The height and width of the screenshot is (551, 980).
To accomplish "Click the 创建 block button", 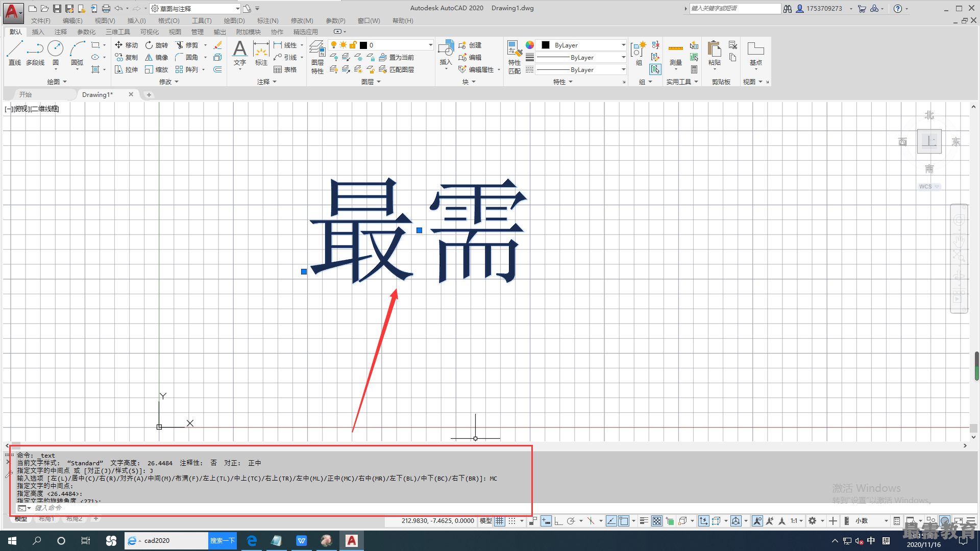I will [x=470, y=45].
